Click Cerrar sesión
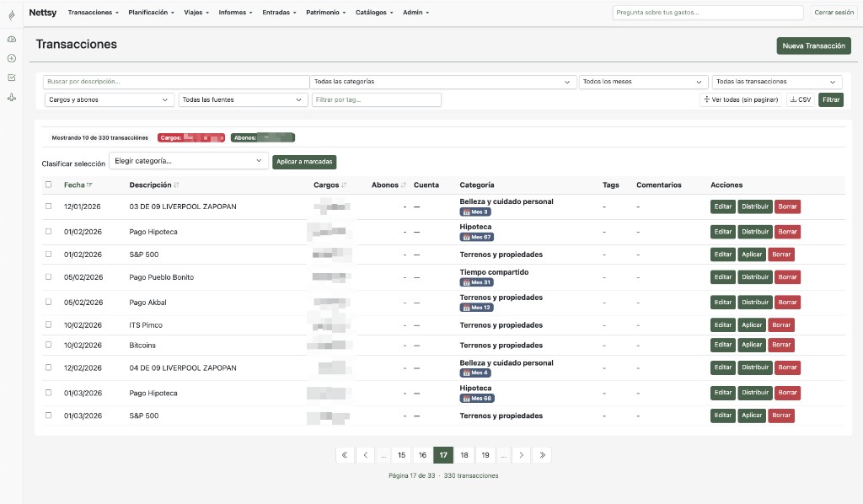 coord(834,12)
